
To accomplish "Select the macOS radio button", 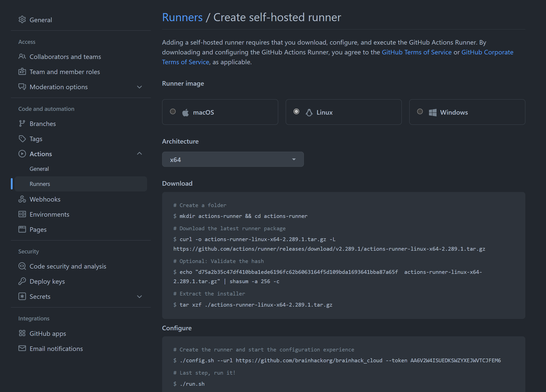I will (173, 111).
